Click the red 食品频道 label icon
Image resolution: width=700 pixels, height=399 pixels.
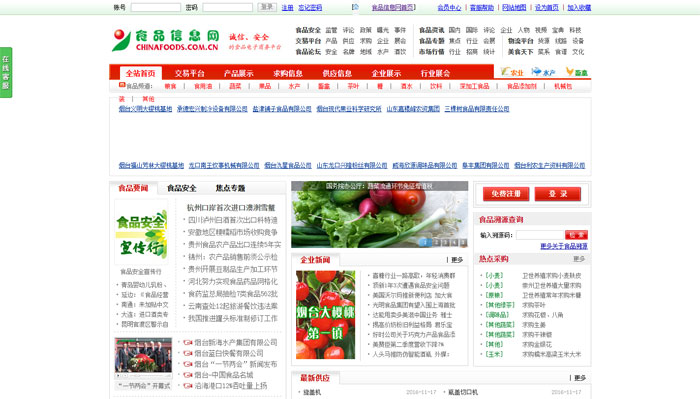pyautogui.click(x=122, y=85)
